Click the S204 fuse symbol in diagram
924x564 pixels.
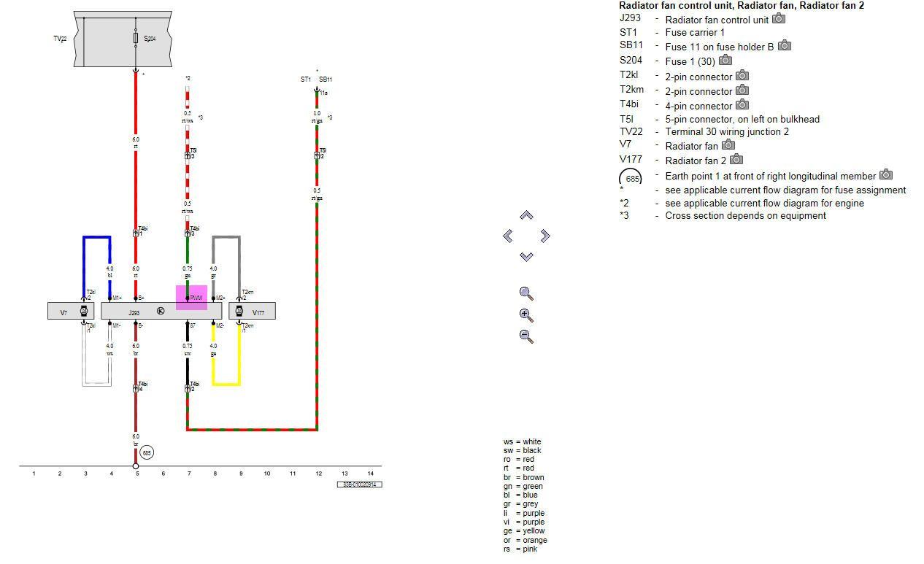(x=136, y=38)
